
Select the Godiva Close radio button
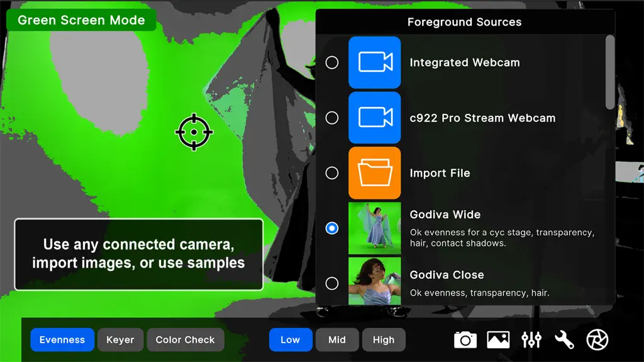coord(332,283)
